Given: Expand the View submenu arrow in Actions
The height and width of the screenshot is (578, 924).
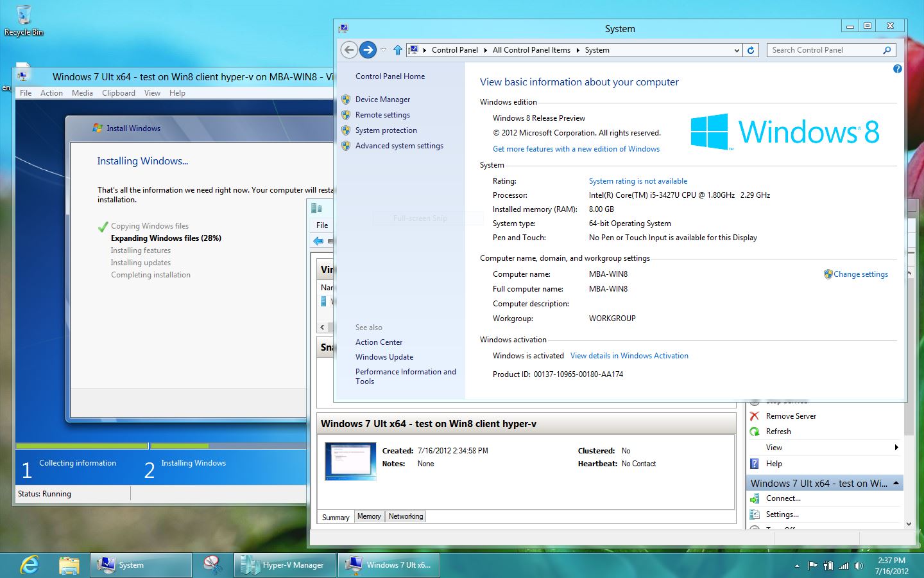Looking at the screenshot, I should pos(896,448).
